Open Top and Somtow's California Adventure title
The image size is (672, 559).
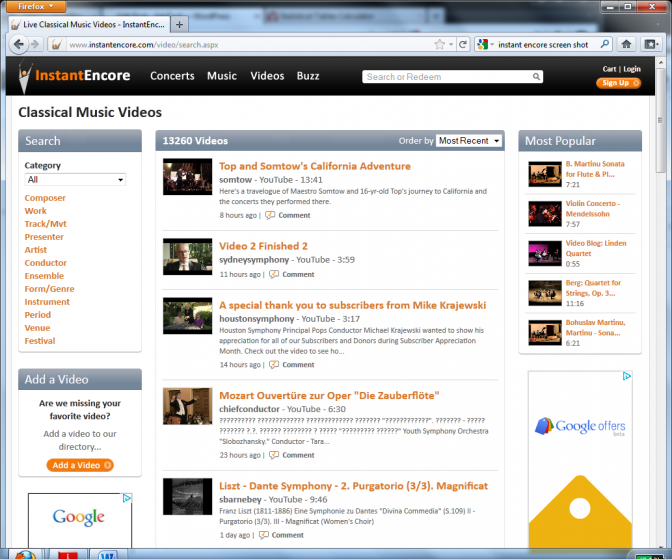[315, 166]
